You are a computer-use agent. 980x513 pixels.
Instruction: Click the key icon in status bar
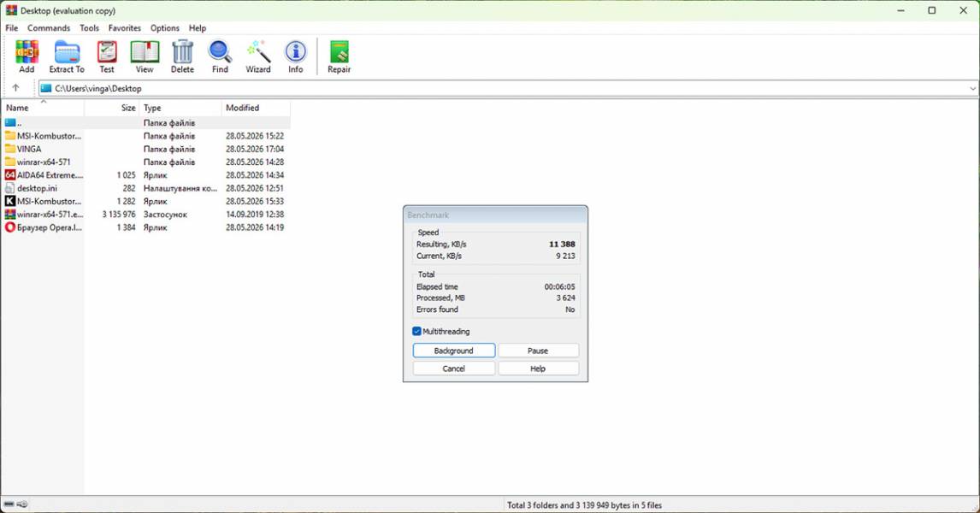pyautogui.click(x=22, y=504)
